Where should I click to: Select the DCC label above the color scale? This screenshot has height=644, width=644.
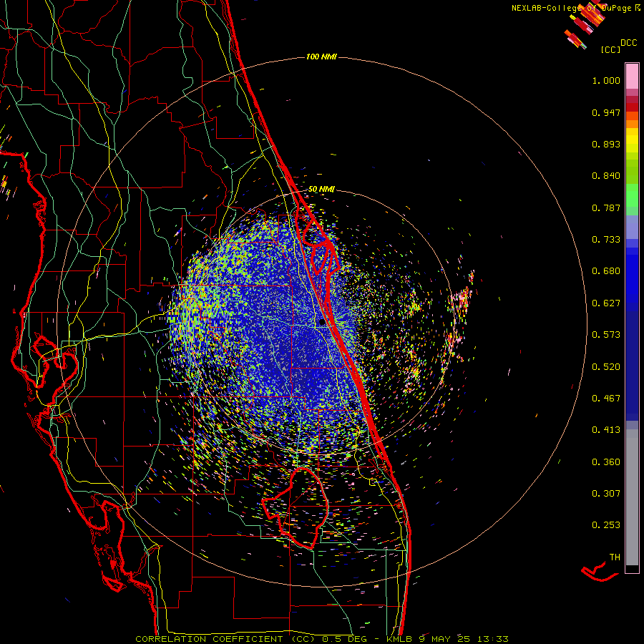point(628,43)
